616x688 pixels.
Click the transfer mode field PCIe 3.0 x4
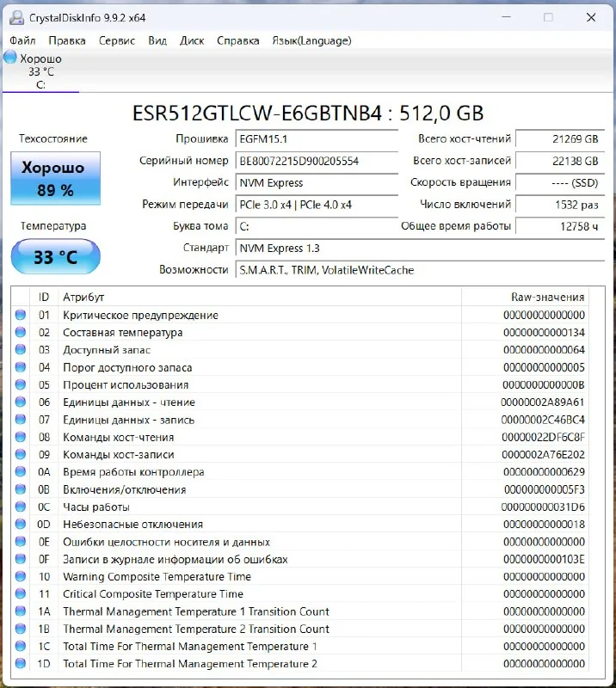317,205
